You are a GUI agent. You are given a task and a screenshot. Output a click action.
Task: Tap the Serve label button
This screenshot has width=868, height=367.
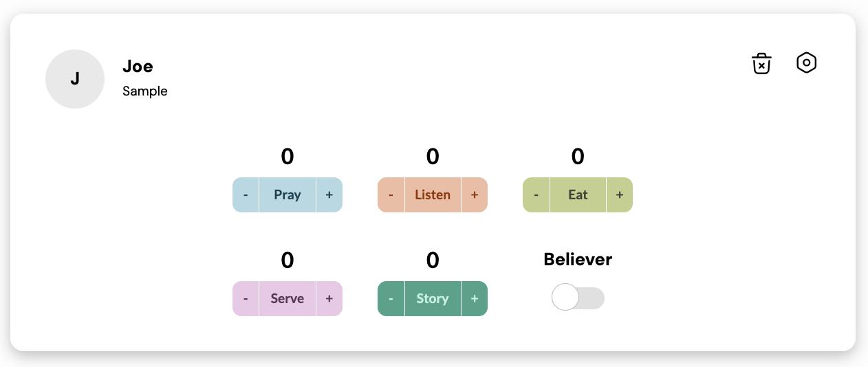(287, 298)
